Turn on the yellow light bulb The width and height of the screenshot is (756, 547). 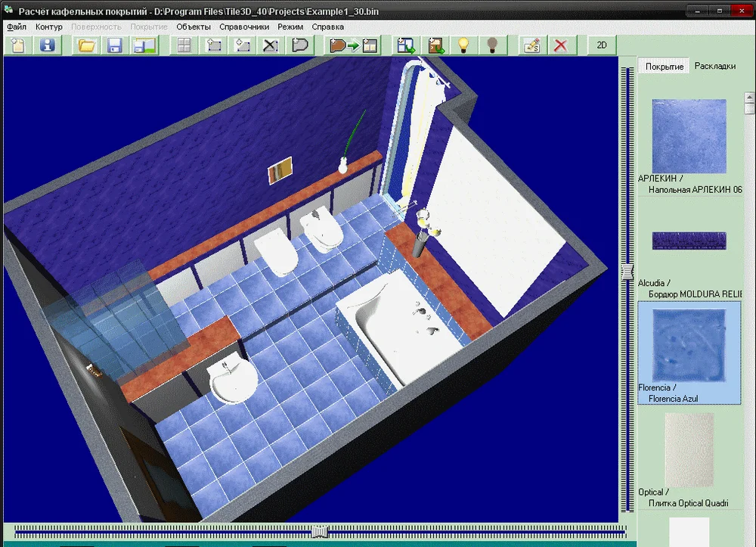464,45
